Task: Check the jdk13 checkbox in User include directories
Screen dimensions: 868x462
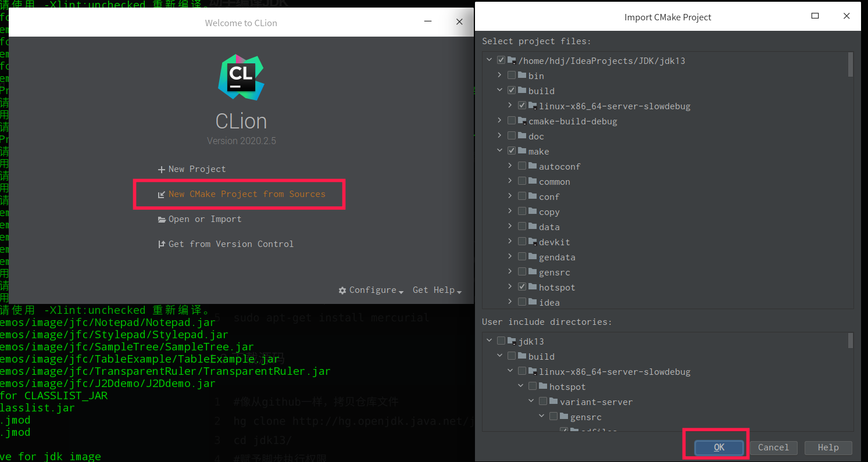Action: (x=501, y=341)
